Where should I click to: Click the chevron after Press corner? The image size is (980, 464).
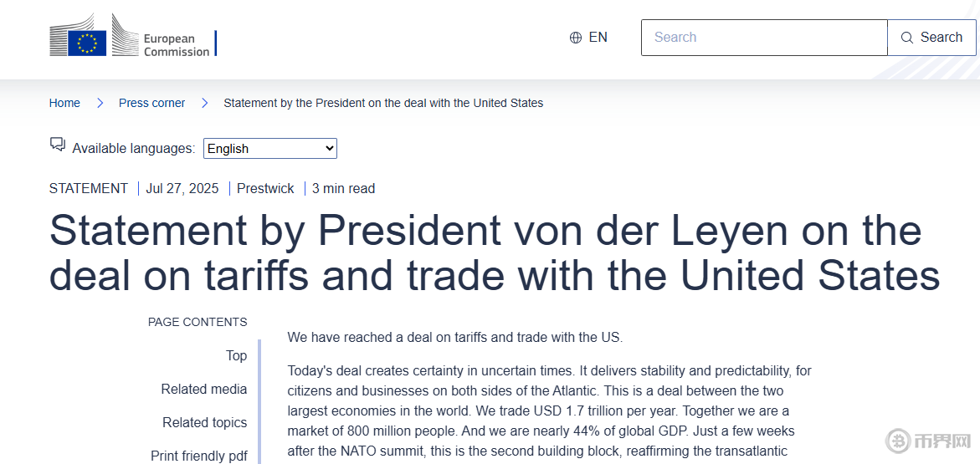204,103
